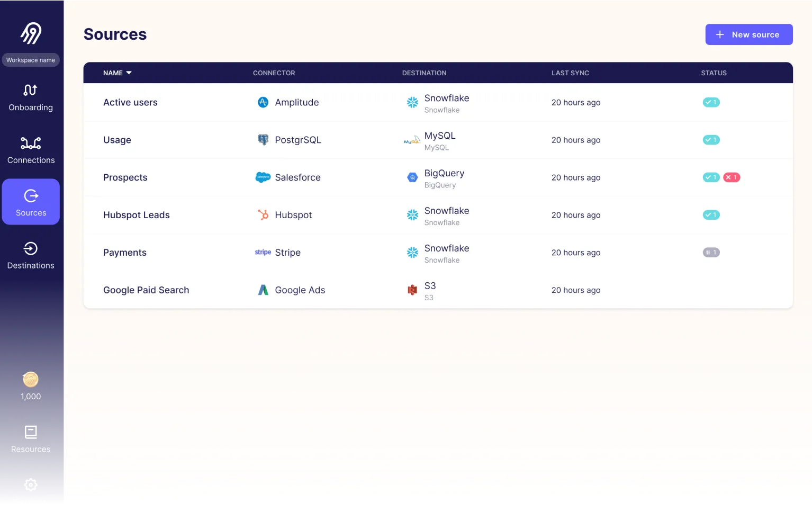Viewport: 812px width, 529px height.
Task: Click the Onboarding icon in the sidebar
Action: pos(30,90)
